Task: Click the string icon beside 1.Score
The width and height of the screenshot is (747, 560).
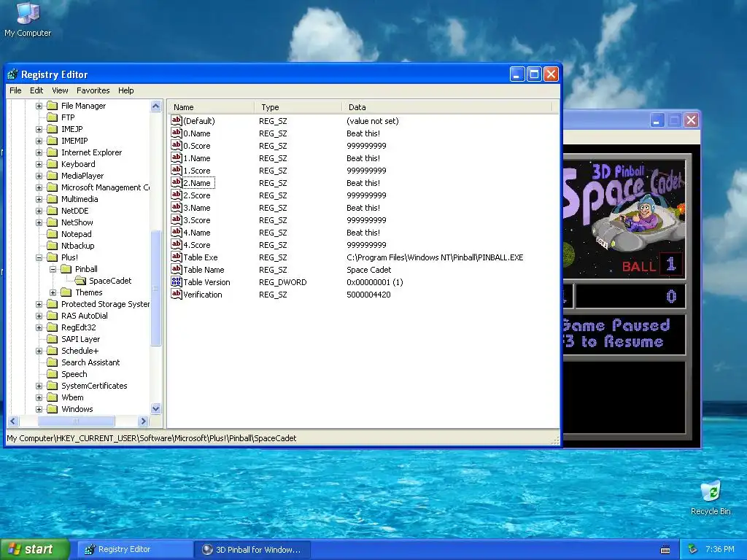Action: (177, 170)
